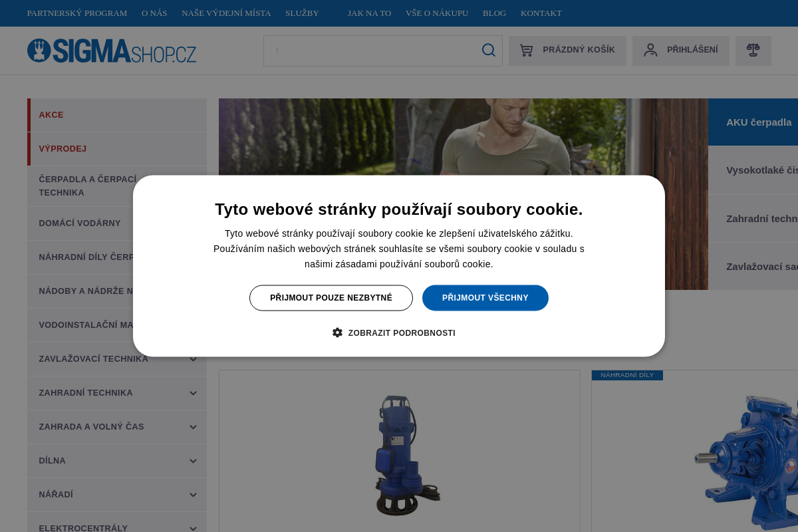The height and width of the screenshot is (532, 798).
Task: Click the search magnifier icon
Action: tap(489, 51)
